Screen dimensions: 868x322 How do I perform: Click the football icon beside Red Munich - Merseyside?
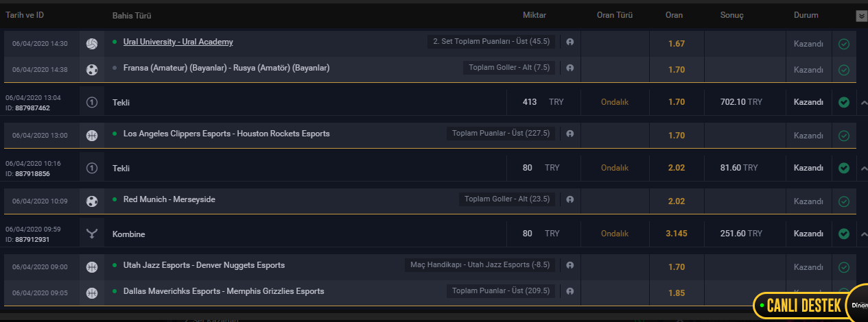[92, 201]
